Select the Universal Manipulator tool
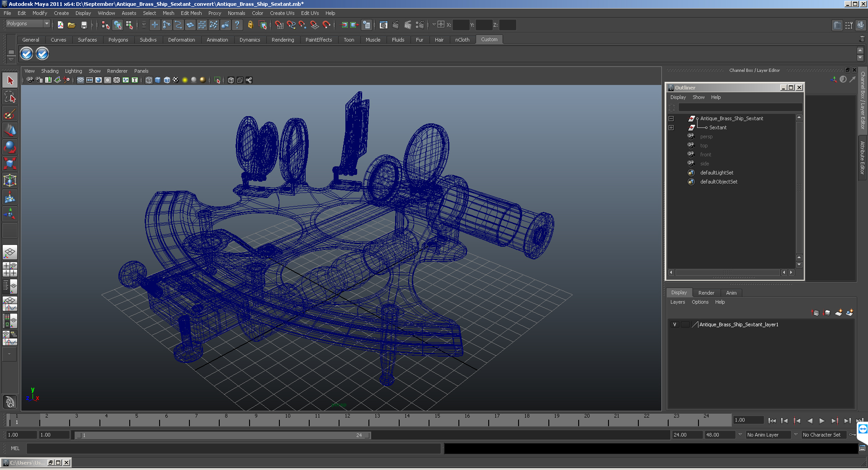This screenshot has width=868, height=470. click(x=10, y=180)
